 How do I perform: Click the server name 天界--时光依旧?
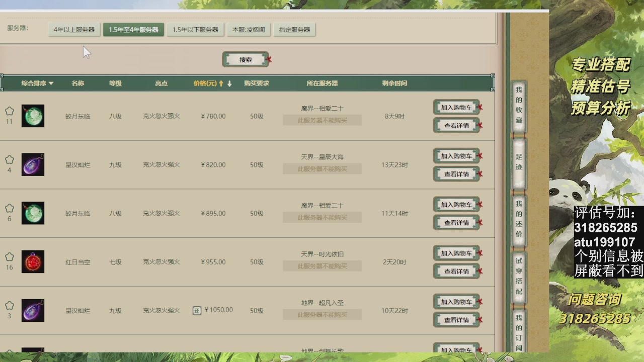pos(322,254)
